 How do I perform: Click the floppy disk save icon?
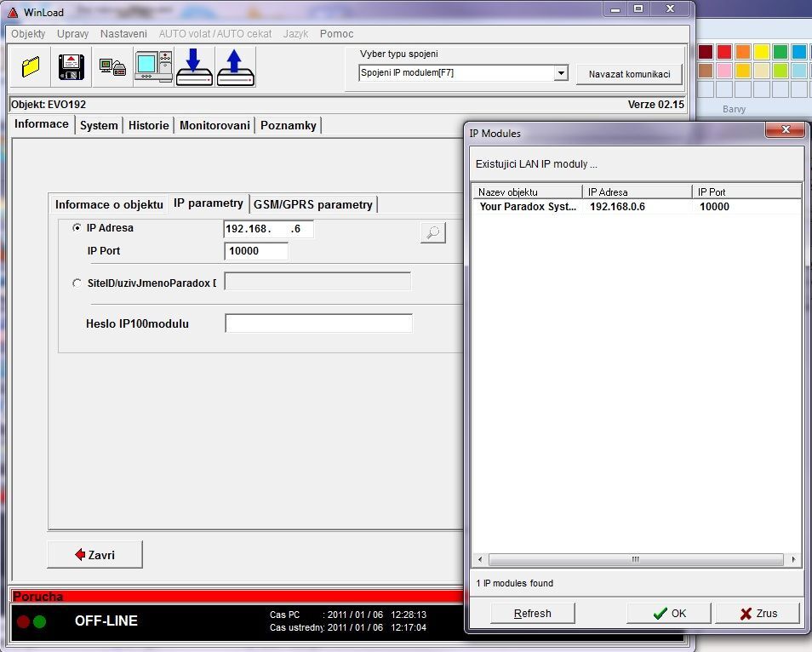pyautogui.click(x=71, y=67)
